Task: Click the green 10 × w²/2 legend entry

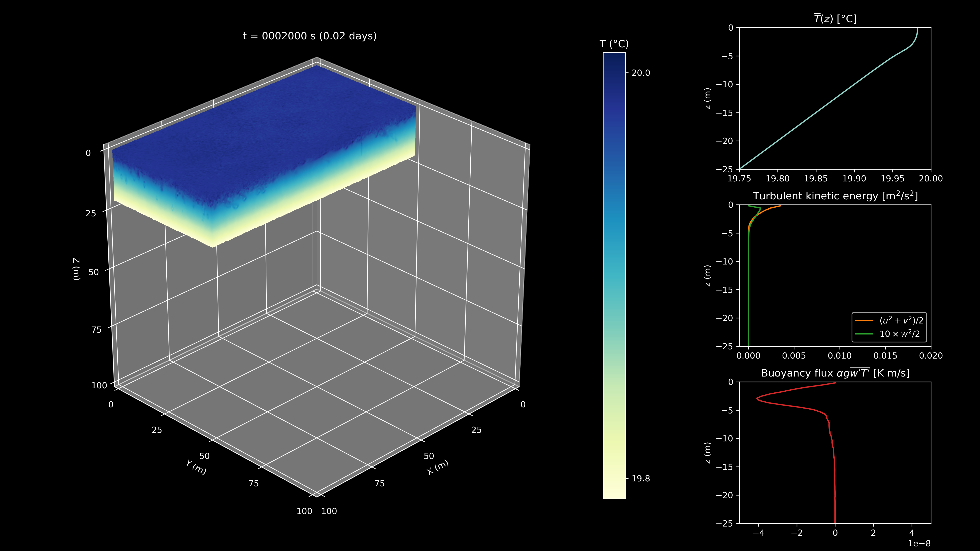Action: coord(887,334)
